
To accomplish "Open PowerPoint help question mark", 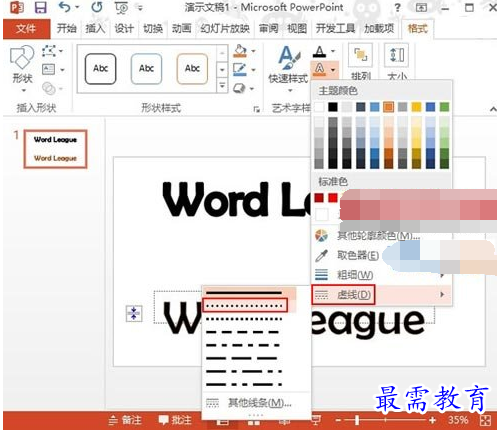I will (x=397, y=8).
